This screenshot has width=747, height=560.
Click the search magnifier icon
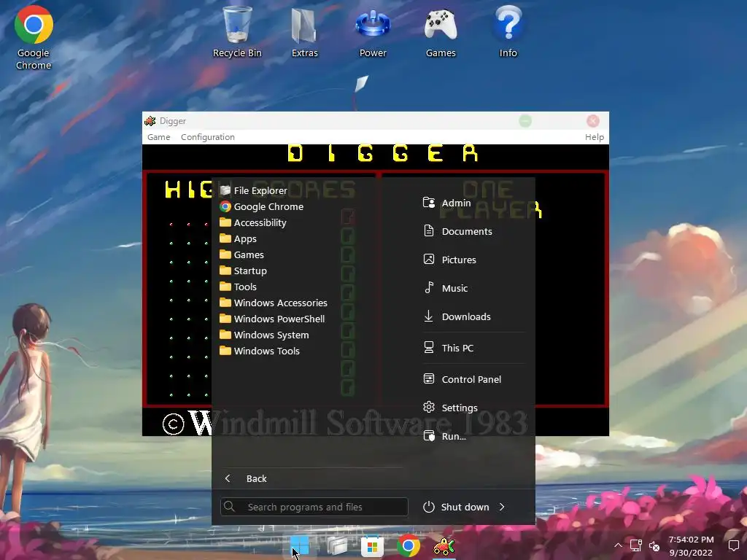click(x=229, y=506)
